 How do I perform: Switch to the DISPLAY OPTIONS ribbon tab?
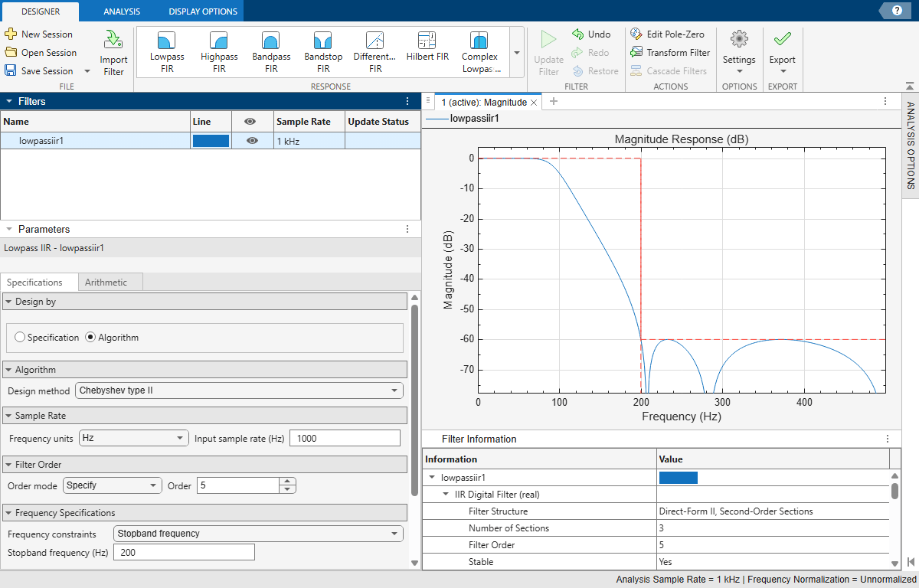(x=203, y=11)
